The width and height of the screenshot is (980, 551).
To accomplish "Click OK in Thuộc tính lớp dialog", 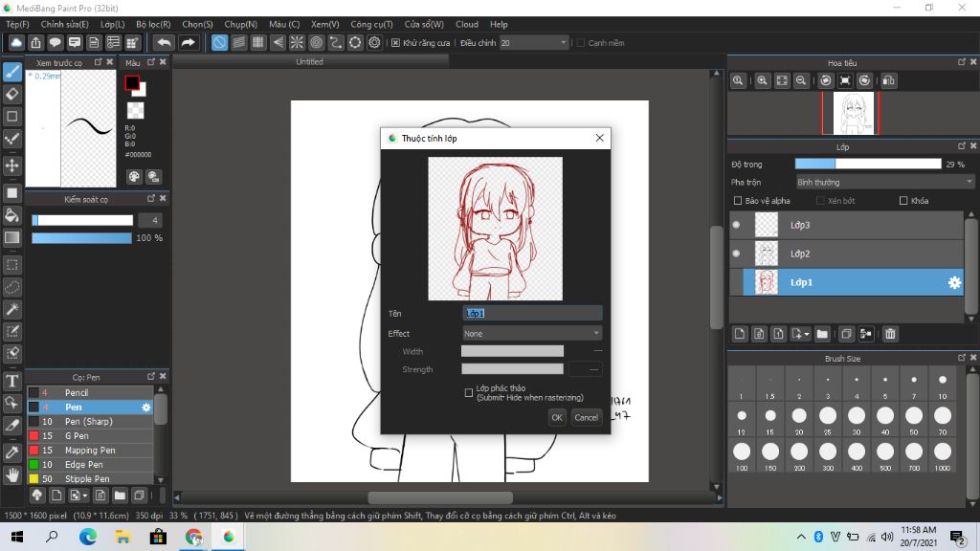I will pyautogui.click(x=557, y=417).
